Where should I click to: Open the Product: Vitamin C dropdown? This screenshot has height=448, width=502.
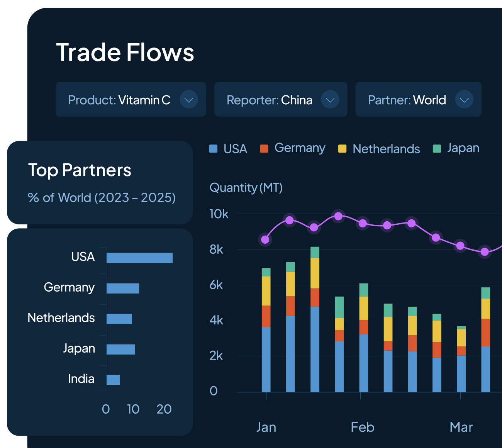pyautogui.click(x=131, y=100)
